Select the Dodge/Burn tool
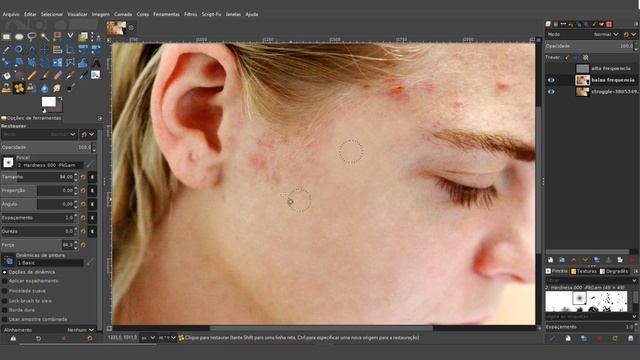 click(70, 88)
